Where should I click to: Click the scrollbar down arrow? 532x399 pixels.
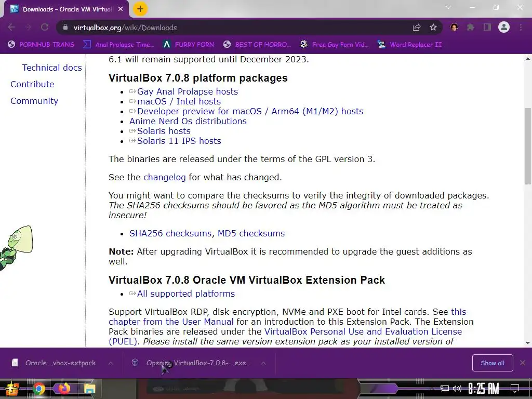click(528, 343)
